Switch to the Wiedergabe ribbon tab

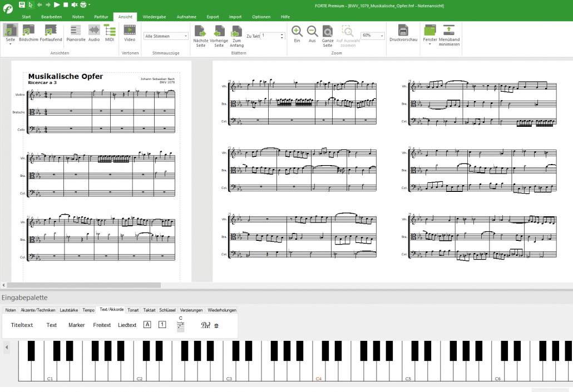coord(154,17)
